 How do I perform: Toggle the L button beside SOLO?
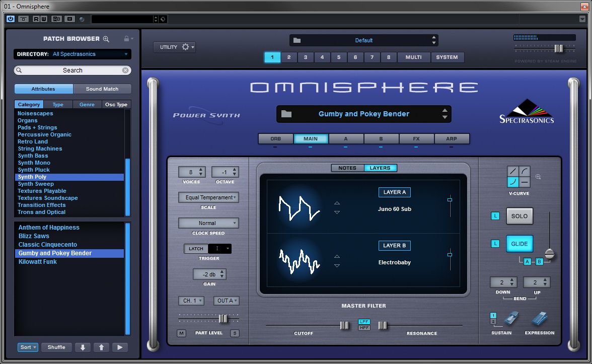coord(495,216)
